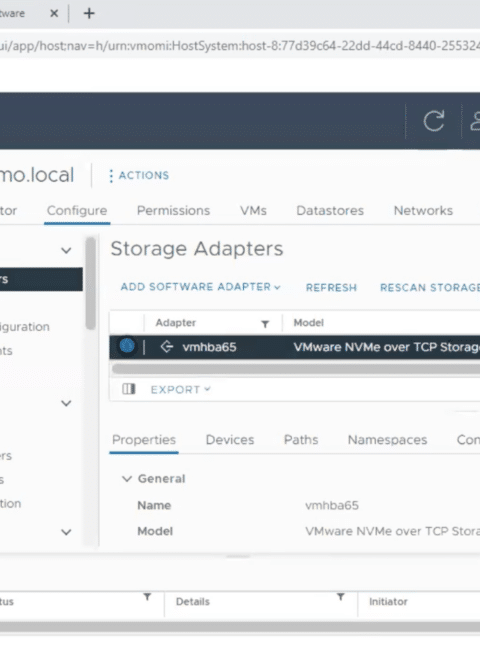Select the highlighted sidebar storage adapters item

point(41,279)
